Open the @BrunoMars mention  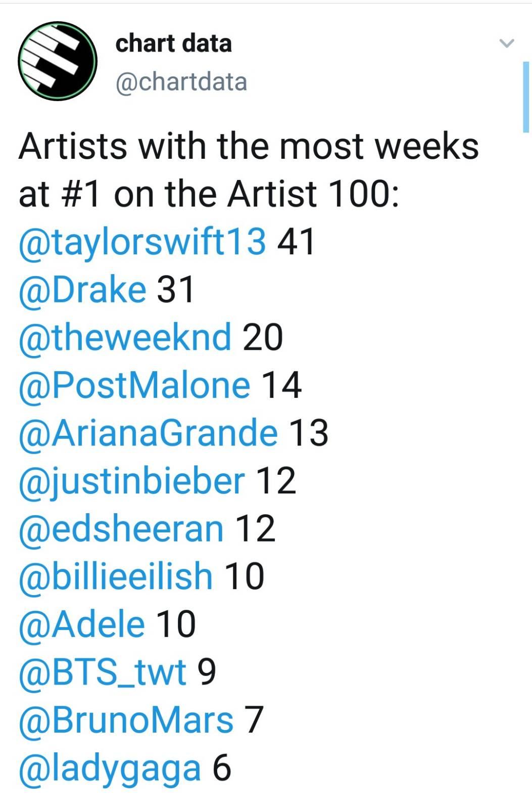click(126, 720)
